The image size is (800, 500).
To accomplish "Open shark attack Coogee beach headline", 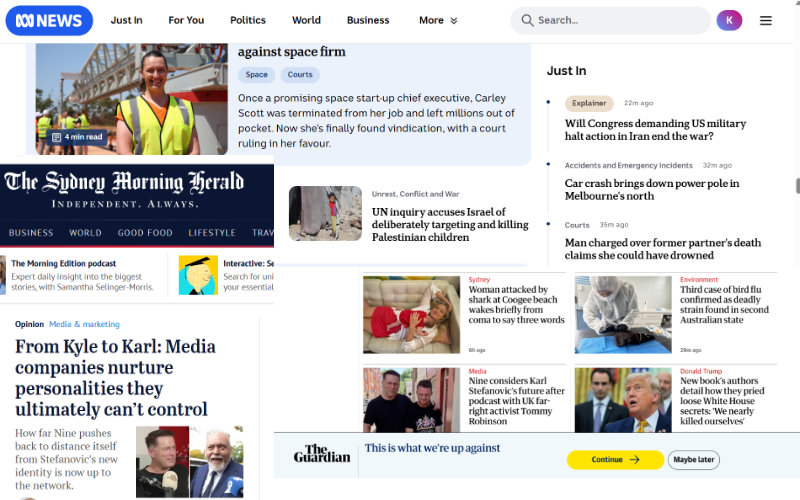I will coord(516,305).
